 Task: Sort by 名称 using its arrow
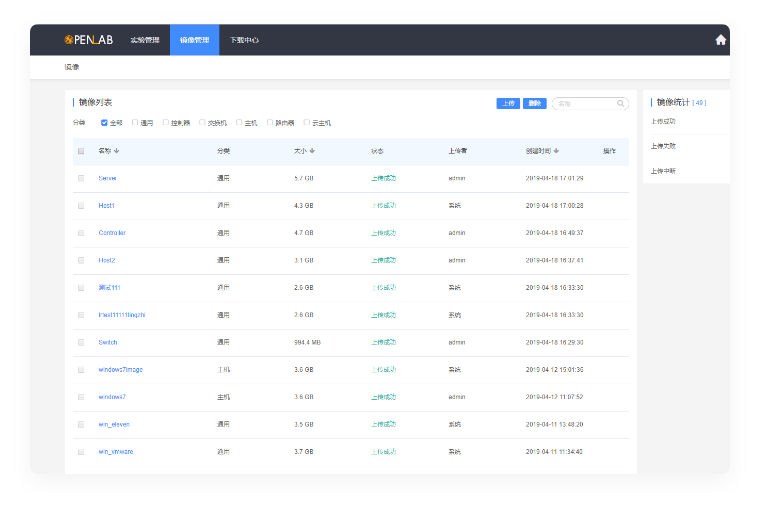point(117,151)
